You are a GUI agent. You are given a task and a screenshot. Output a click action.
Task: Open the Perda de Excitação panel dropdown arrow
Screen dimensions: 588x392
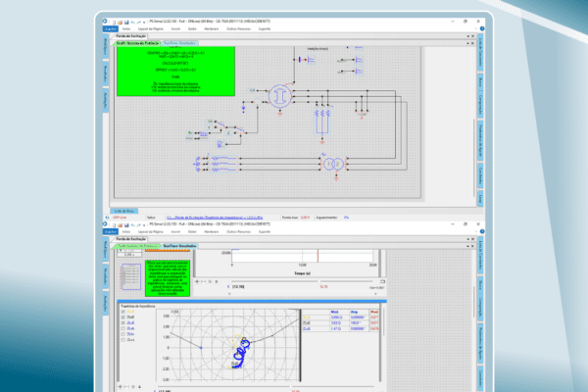(x=468, y=36)
